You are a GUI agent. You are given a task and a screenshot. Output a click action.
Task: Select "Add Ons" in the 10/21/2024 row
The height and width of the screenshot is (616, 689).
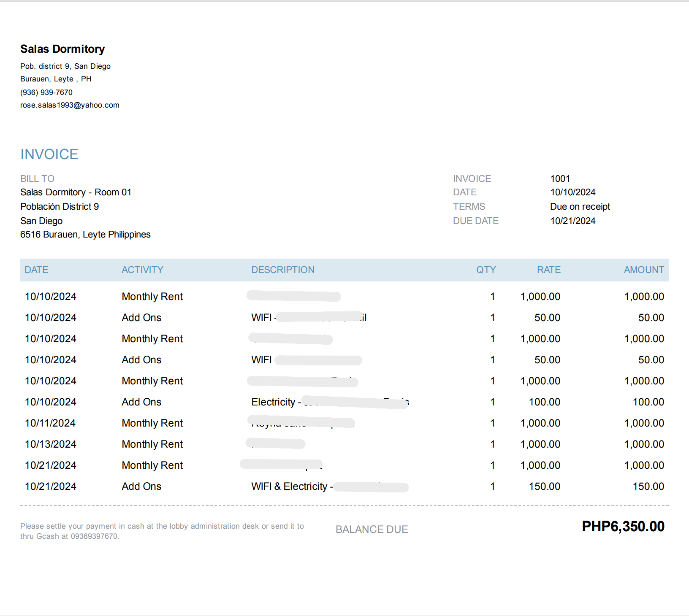[141, 486]
